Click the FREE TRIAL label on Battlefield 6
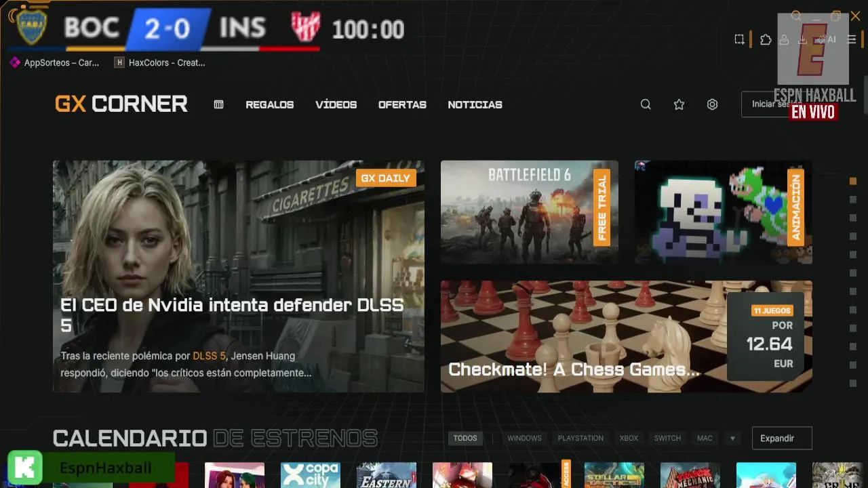Viewport: 868px width, 488px height. click(x=601, y=207)
